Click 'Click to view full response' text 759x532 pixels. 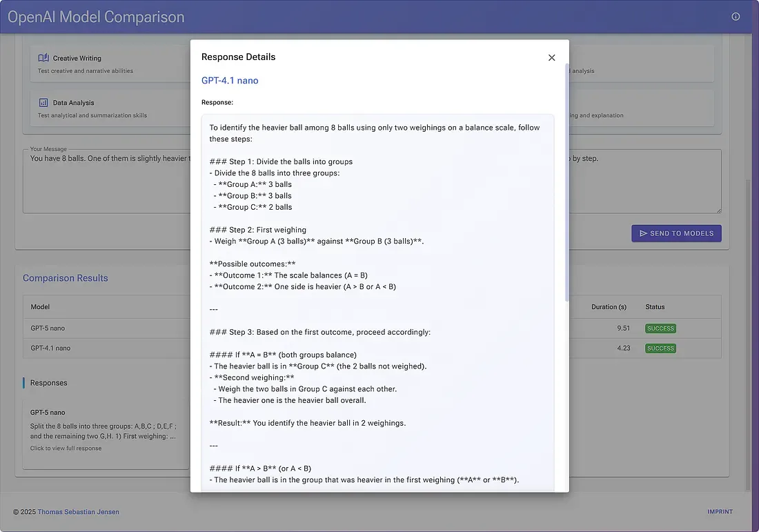click(66, 449)
